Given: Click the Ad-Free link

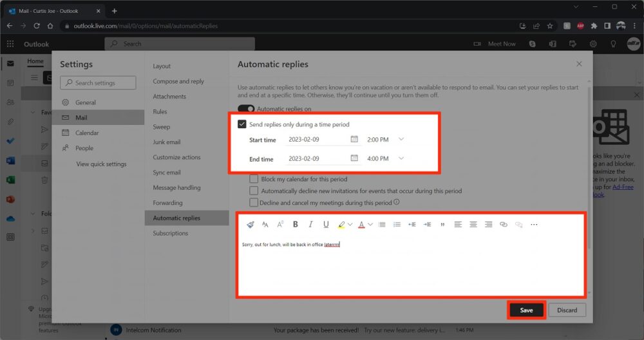Looking at the screenshot, I should 623,187.
